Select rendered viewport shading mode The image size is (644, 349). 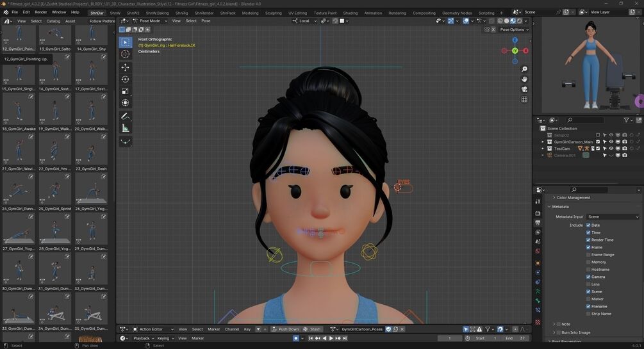click(x=519, y=21)
